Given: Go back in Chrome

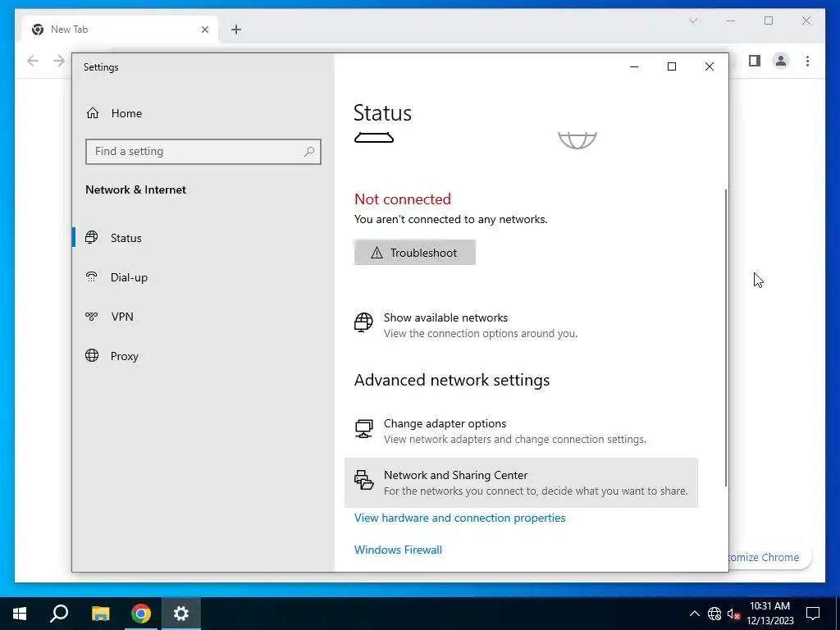Looking at the screenshot, I should tap(33, 61).
